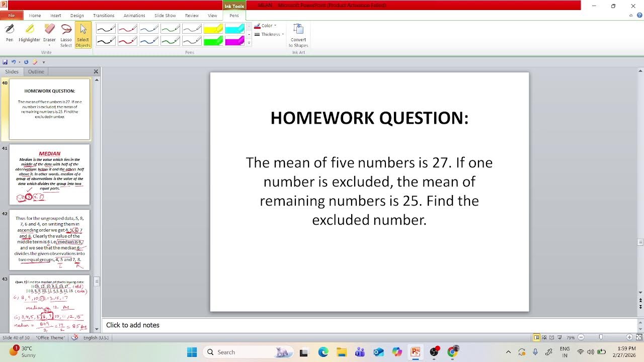Choose the black pen preset in bottom row
The height and width of the screenshot is (362, 644).
[x=106, y=41]
